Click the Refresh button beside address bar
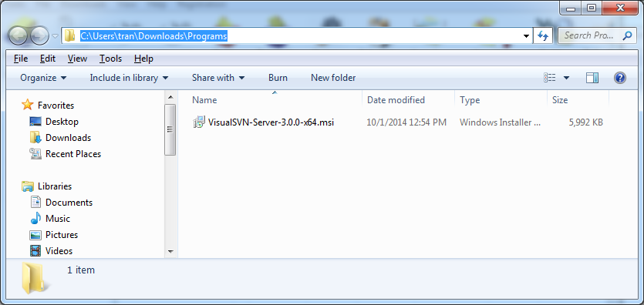The height and width of the screenshot is (305, 644). pos(543,36)
